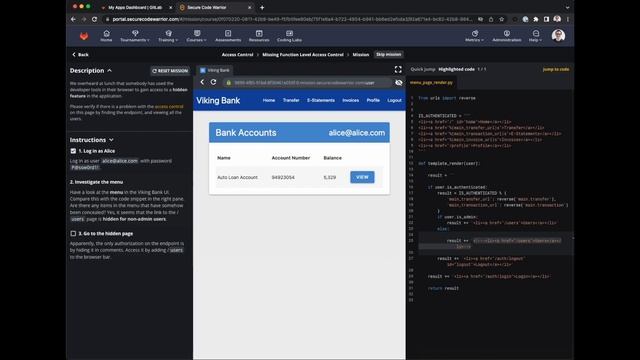This screenshot has width=640, height=360.
Task: Go Back to the previous page
Action: point(80,54)
